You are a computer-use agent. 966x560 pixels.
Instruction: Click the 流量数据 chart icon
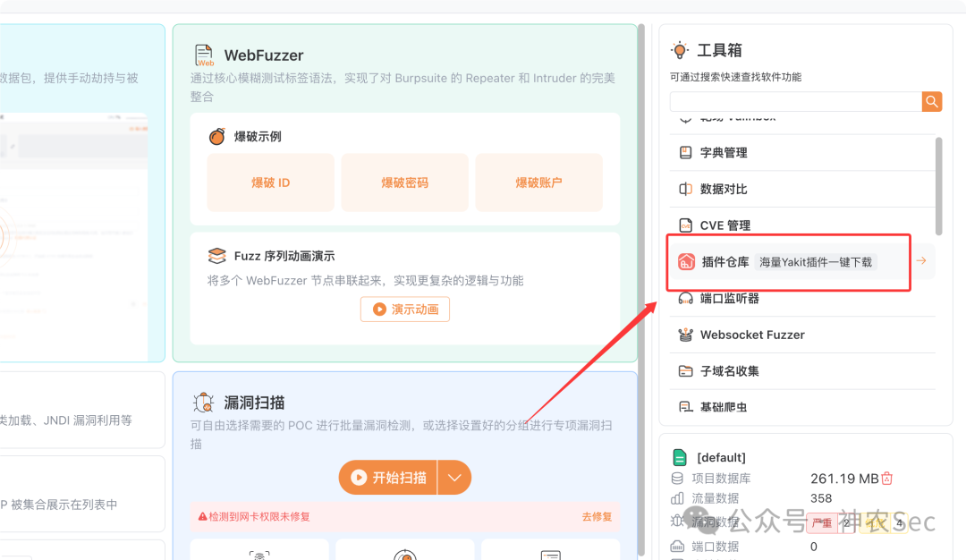click(x=677, y=497)
